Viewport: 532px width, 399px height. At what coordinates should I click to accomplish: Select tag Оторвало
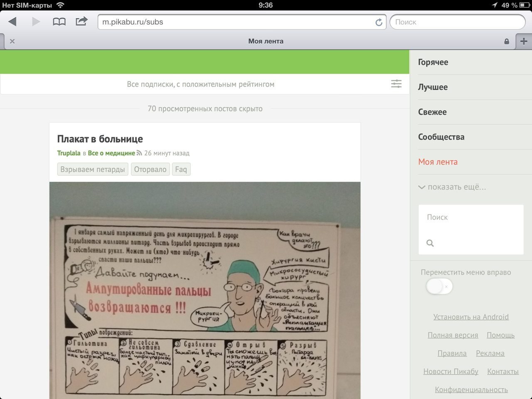(x=150, y=169)
